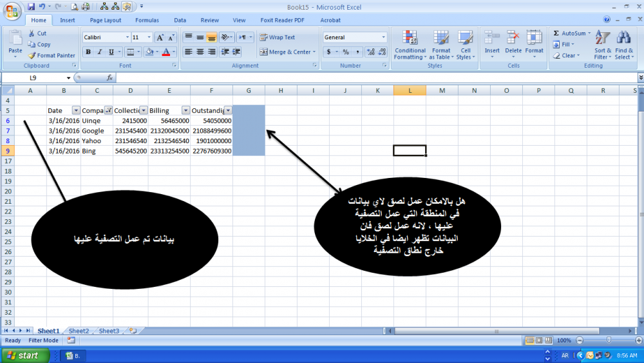Toggle Bold formatting

(88, 52)
